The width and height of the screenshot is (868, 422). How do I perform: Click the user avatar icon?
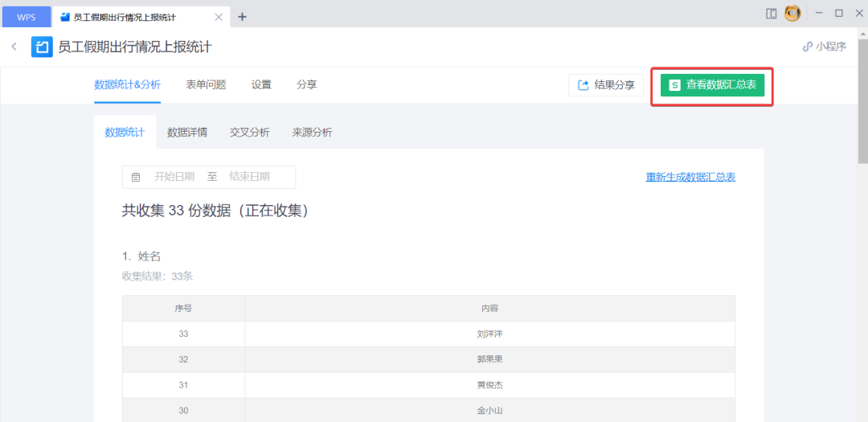pyautogui.click(x=792, y=14)
